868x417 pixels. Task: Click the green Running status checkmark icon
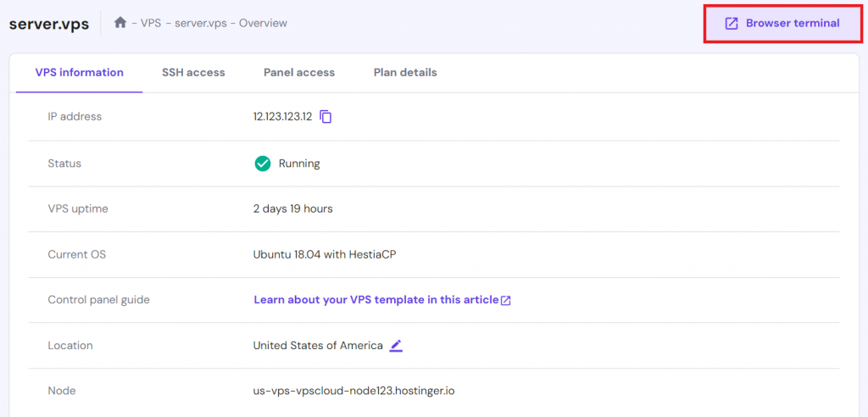pyautogui.click(x=263, y=164)
